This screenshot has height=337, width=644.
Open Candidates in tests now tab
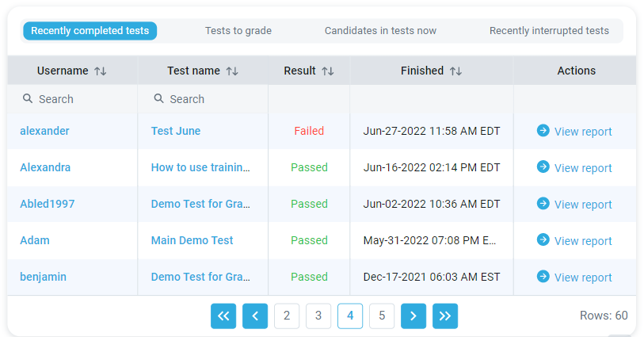click(x=380, y=31)
